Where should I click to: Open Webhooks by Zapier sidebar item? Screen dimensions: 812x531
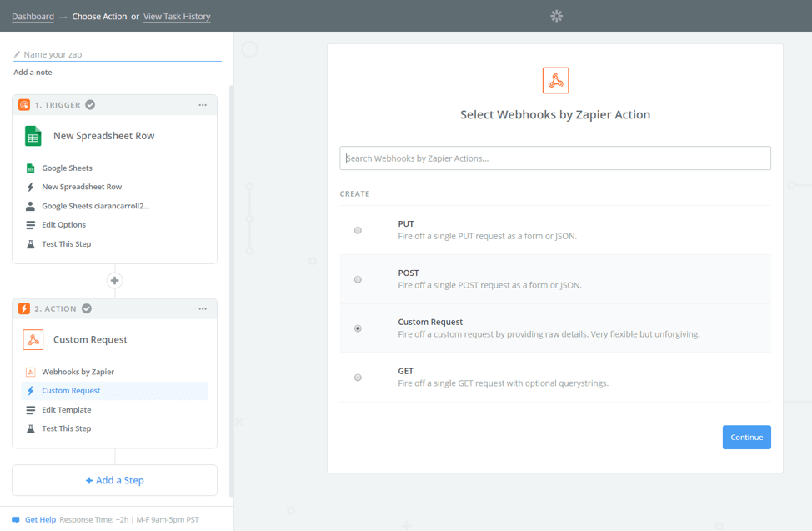click(78, 372)
